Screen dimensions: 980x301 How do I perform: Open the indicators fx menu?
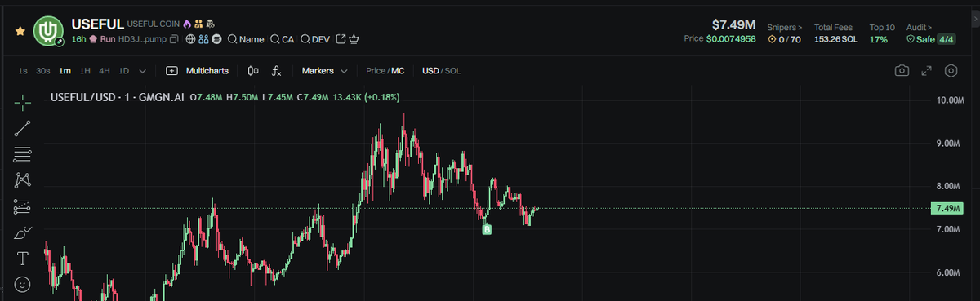click(x=277, y=71)
